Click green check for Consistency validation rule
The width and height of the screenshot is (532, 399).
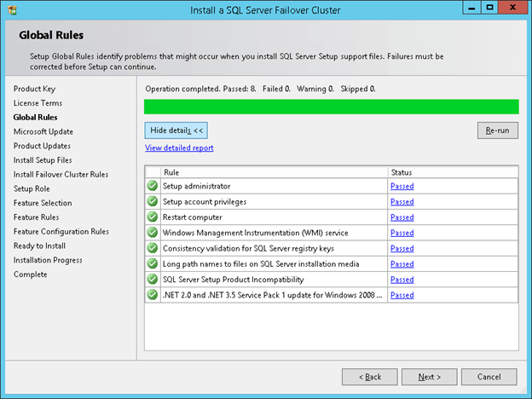(x=153, y=248)
